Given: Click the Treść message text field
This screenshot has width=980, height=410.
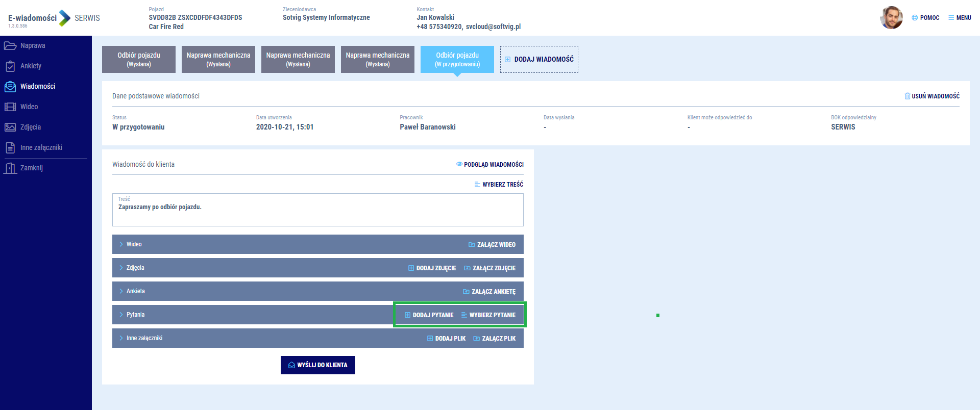Looking at the screenshot, I should click(x=317, y=212).
